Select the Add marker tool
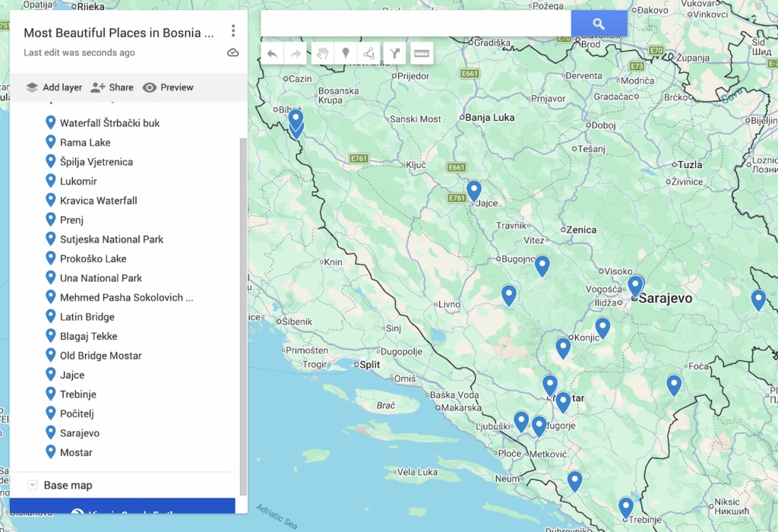Image resolution: width=778 pixels, height=532 pixels. 346,54
